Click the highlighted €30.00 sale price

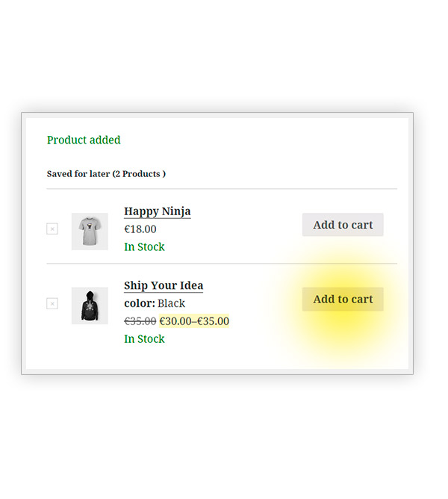pyautogui.click(x=175, y=321)
